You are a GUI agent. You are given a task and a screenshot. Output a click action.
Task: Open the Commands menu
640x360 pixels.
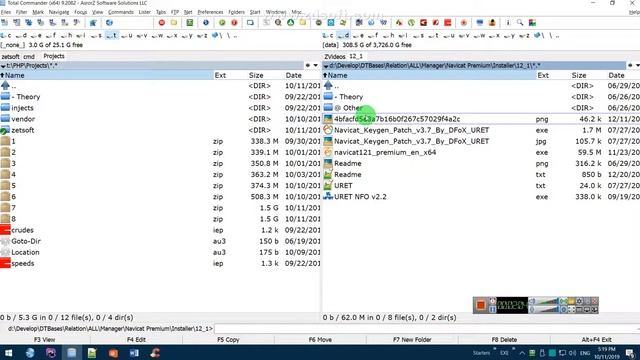[x=121, y=12]
